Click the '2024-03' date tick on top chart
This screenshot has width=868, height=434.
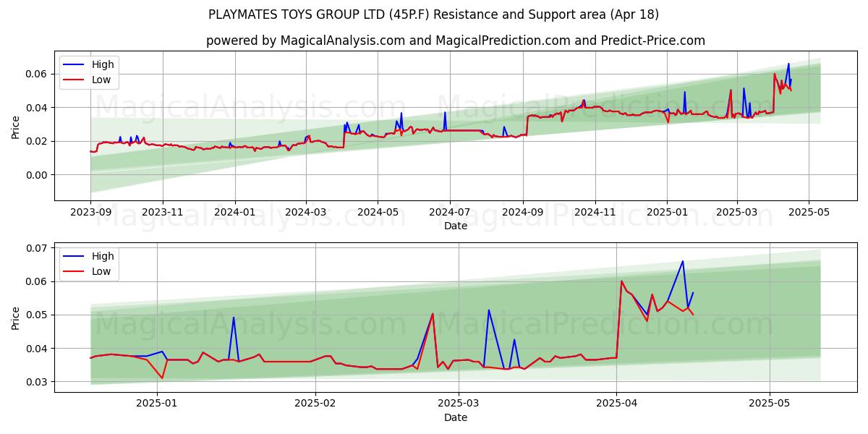(306, 213)
